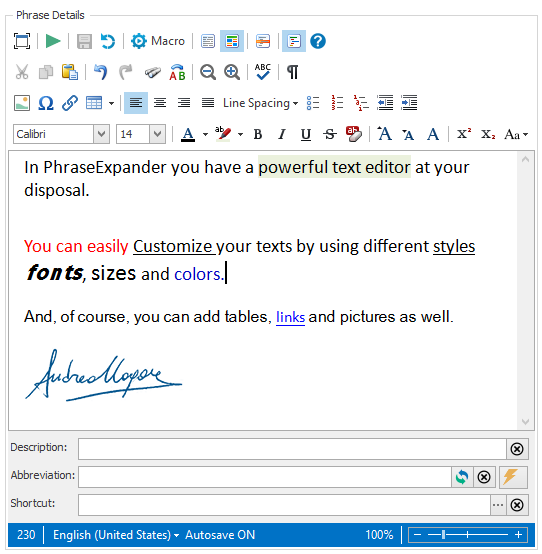
Task: Click the insert table icon
Action: tap(94, 103)
